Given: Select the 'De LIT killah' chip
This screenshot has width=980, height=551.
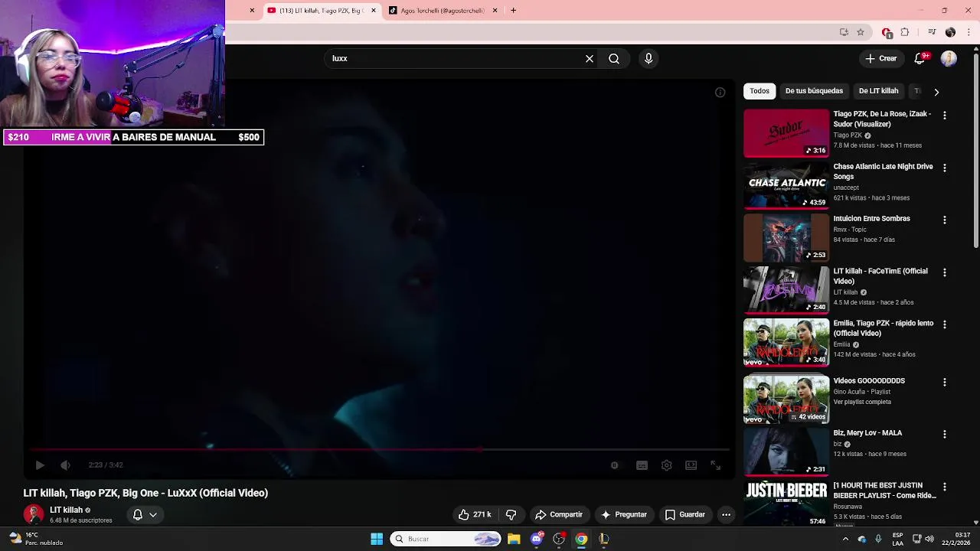Looking at the screenshot, I should tap(878, 91).
